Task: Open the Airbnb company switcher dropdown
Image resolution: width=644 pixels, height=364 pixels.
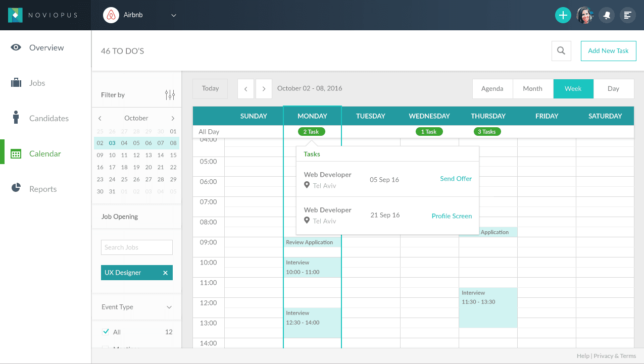Action: point(173,15)
